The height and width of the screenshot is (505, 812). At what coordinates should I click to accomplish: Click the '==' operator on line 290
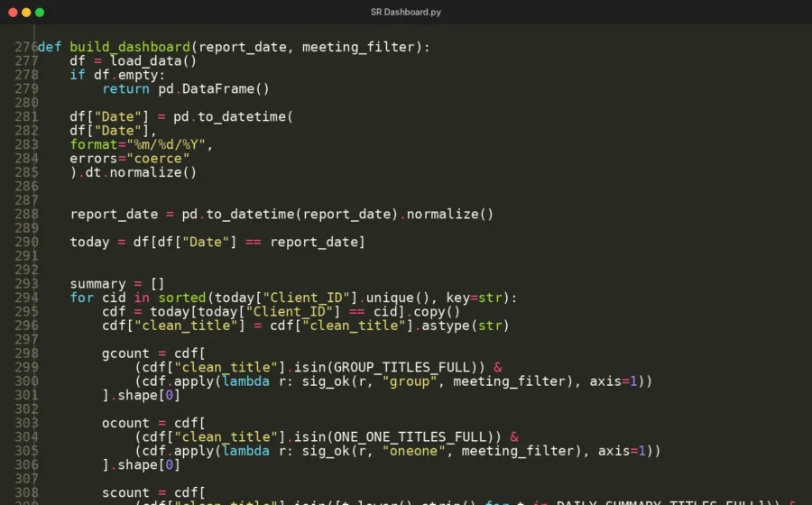254,243
